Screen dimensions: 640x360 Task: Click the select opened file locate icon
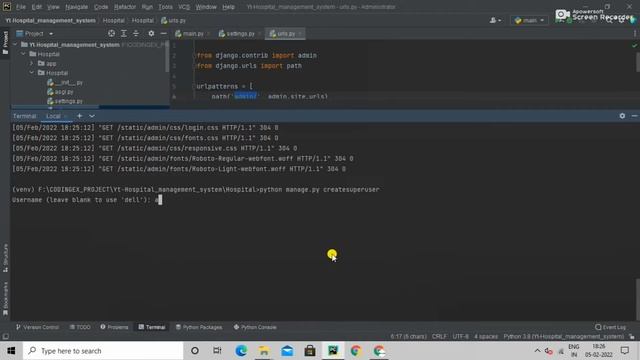111,33
